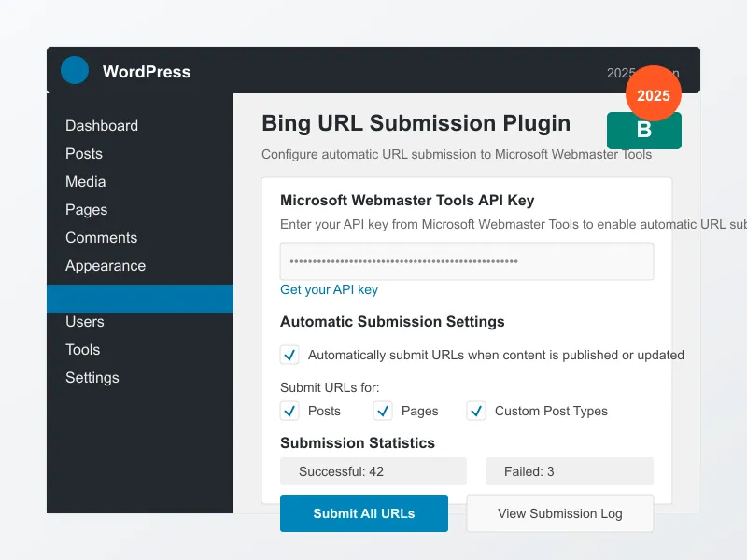Open the Media menu item
This screenshot has width=747, height=560.
tap(86, 182)
